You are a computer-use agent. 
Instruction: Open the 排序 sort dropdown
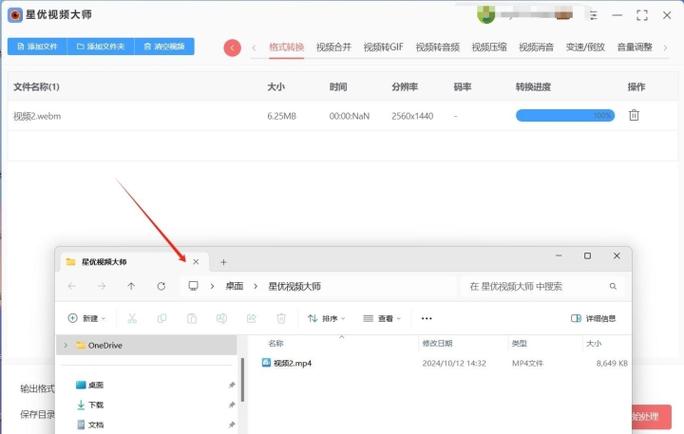326,318
